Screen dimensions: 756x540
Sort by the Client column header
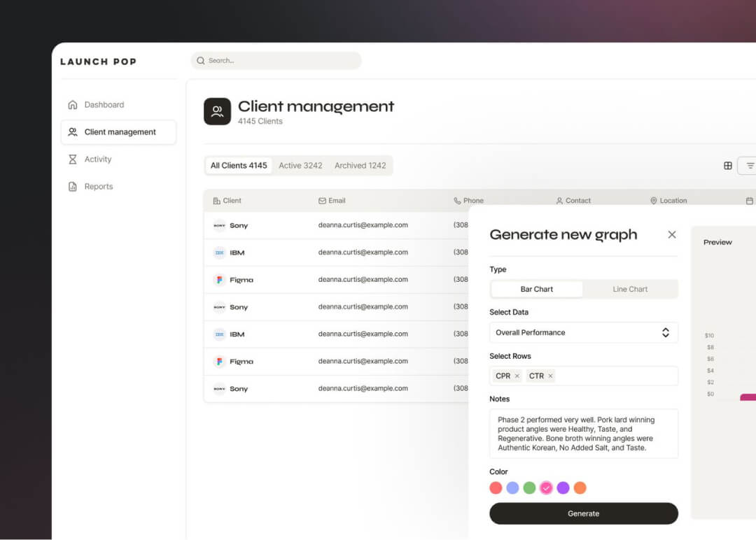(x=227, y=201)
